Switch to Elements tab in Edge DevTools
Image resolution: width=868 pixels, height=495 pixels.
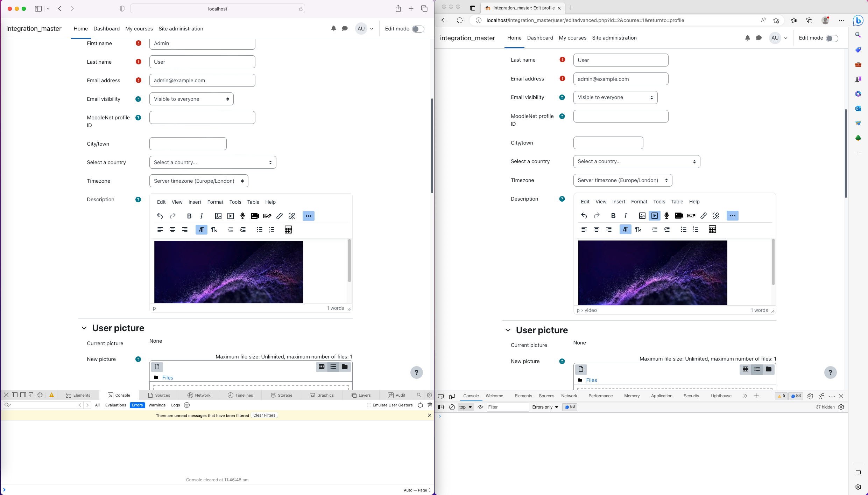click(x=523, y=396)
